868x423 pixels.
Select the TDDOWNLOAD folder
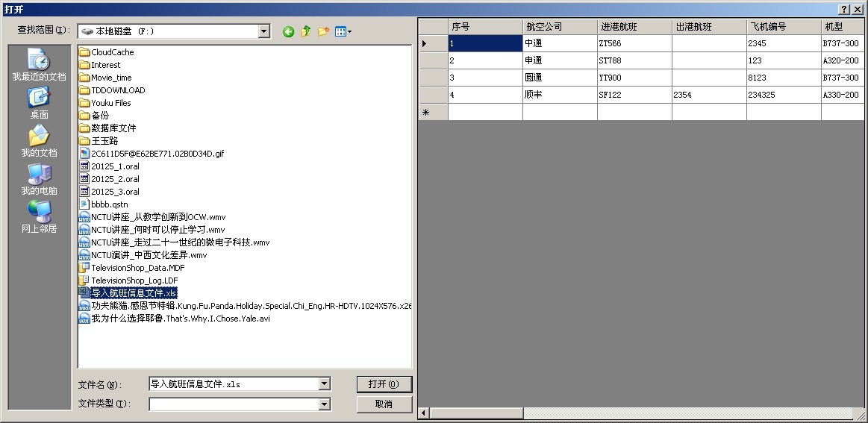pyautogui.click(x=112, y=90)
